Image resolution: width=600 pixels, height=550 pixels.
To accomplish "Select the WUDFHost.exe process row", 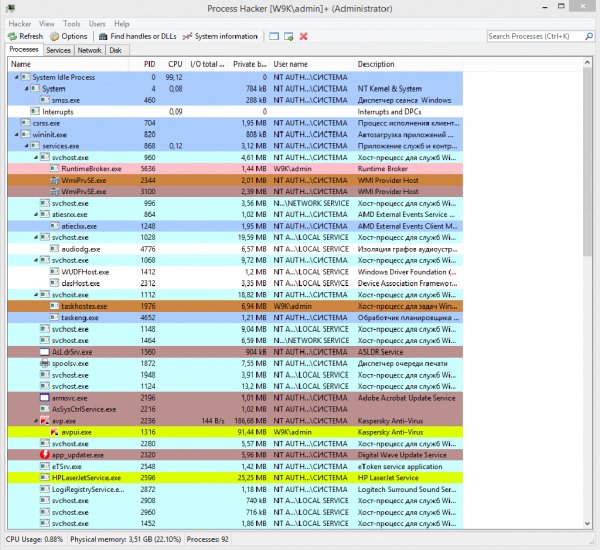I will [x=235, y=272].
